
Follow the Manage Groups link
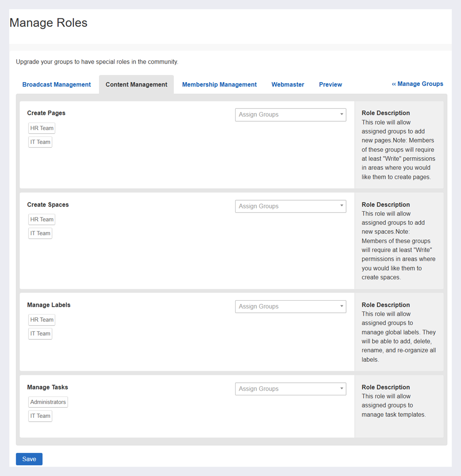click(418, 84)
